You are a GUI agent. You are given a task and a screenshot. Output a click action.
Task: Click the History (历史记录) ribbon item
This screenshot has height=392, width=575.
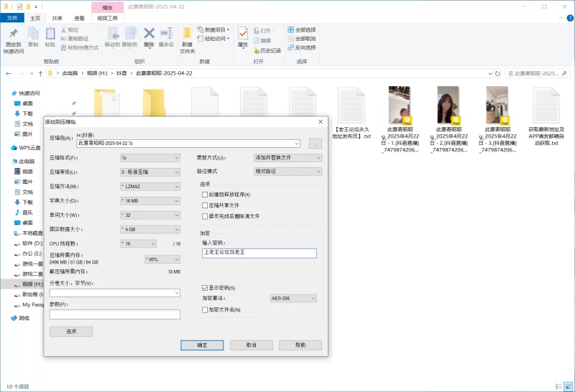click(x=267, y=50)
